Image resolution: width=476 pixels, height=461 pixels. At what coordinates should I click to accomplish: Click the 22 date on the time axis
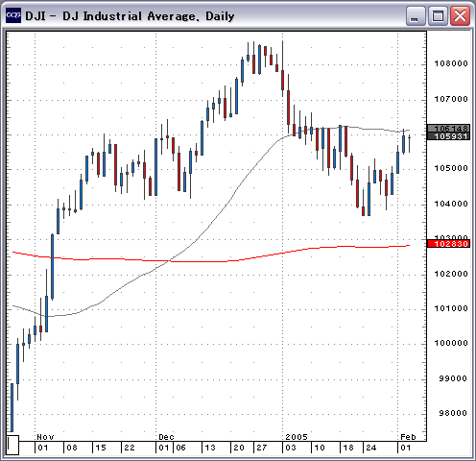point(130,448)
